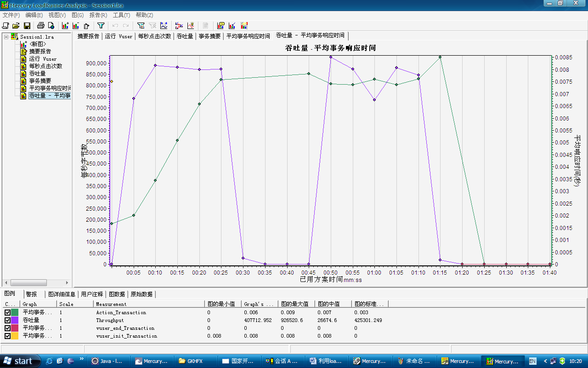Show hidden tray icons with the arrow
This screenshot has height=368, width=588.
[545, 361]
